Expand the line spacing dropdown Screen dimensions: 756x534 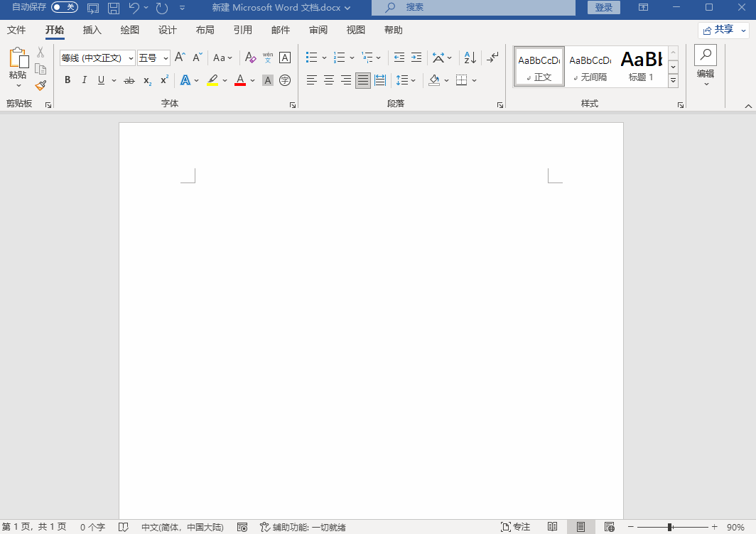(414, 80)
